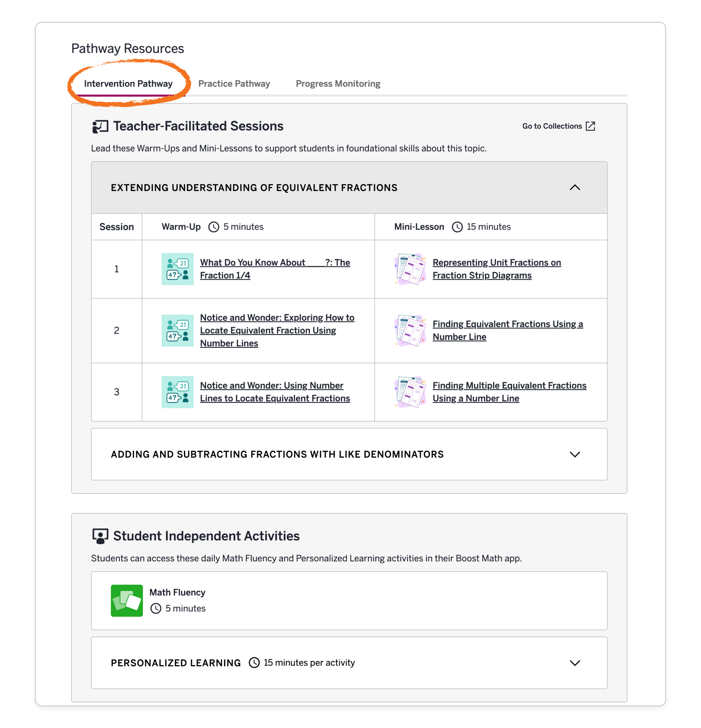Open What Do You Know About: The Fraction 1/4
The height and width of the screenshot is (728, 701).
(275, 269)
